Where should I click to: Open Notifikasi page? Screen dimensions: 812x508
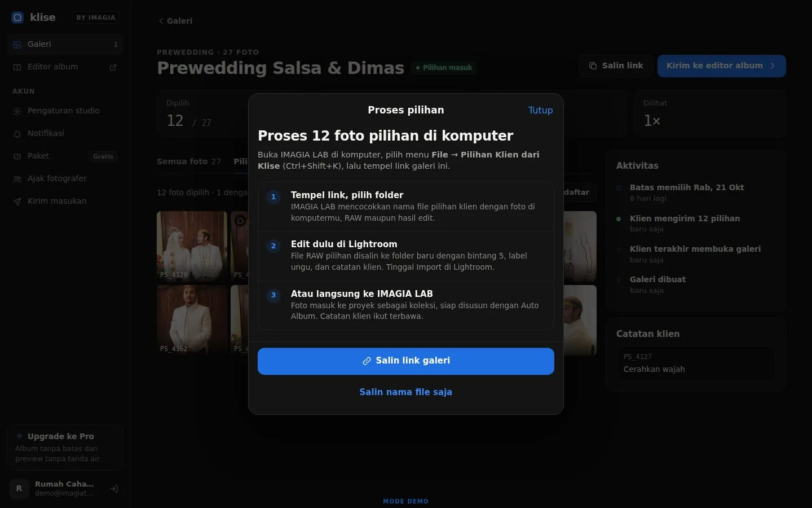pos(65,133)
